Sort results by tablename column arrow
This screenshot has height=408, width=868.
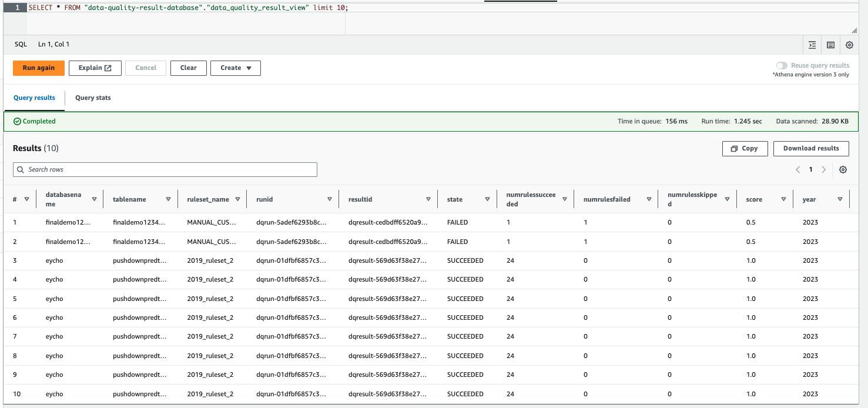[168, 199]
